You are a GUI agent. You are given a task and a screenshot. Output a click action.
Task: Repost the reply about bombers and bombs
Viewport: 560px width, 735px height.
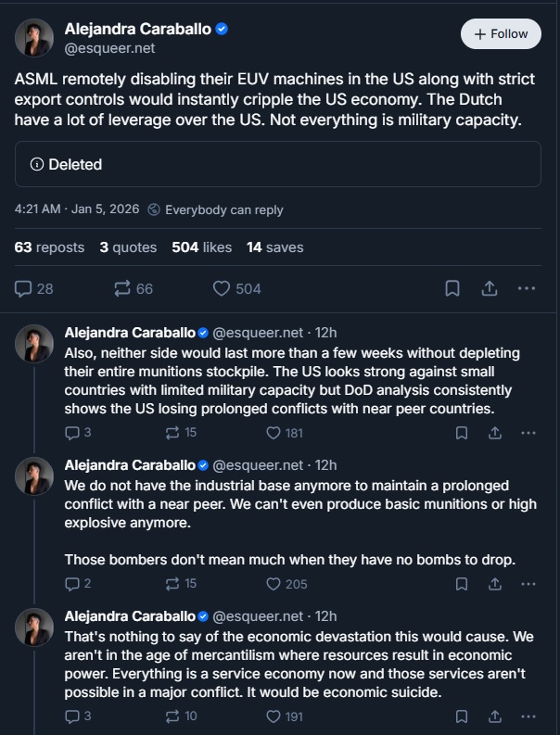click(172, 584)
